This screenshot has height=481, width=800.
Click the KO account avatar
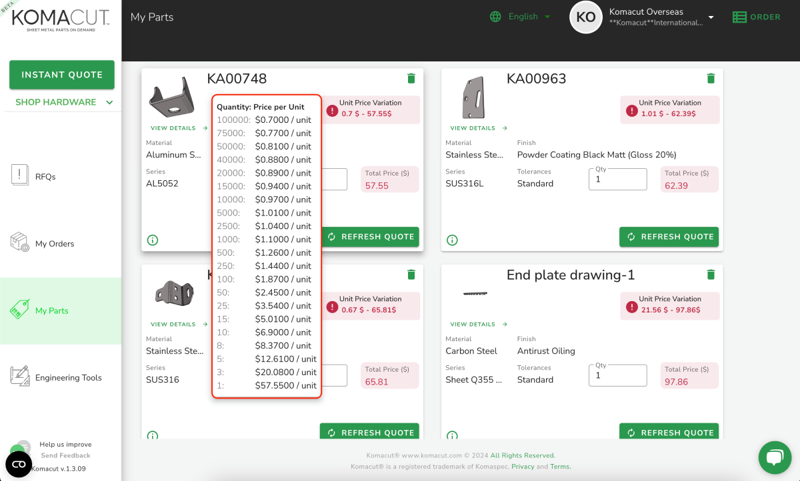(585, 17)
